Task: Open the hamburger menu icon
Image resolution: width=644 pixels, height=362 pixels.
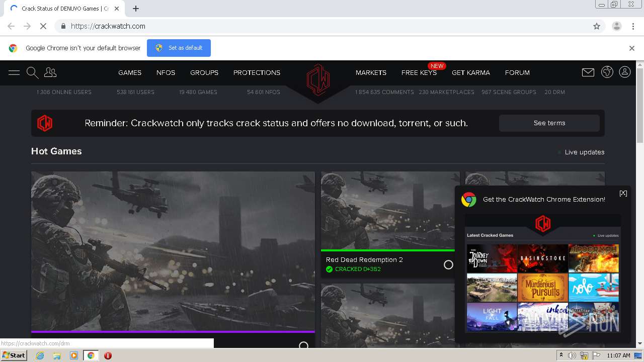Action: point(14,73)
